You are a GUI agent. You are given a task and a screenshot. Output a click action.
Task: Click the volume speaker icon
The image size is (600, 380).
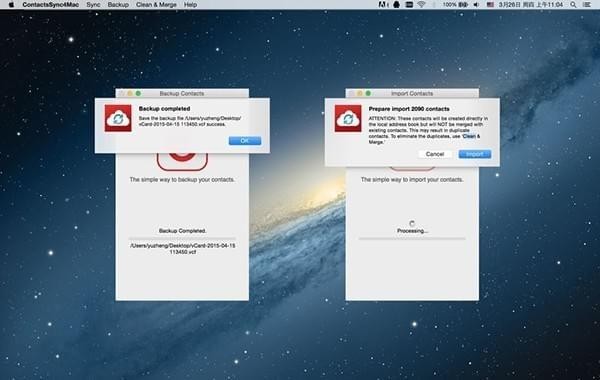[476, 5]
